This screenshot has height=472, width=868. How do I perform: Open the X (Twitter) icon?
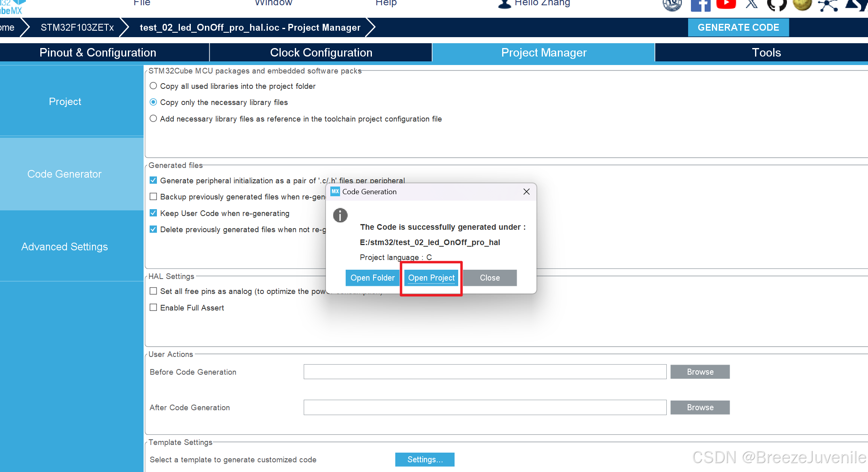[x=751, y=4]
